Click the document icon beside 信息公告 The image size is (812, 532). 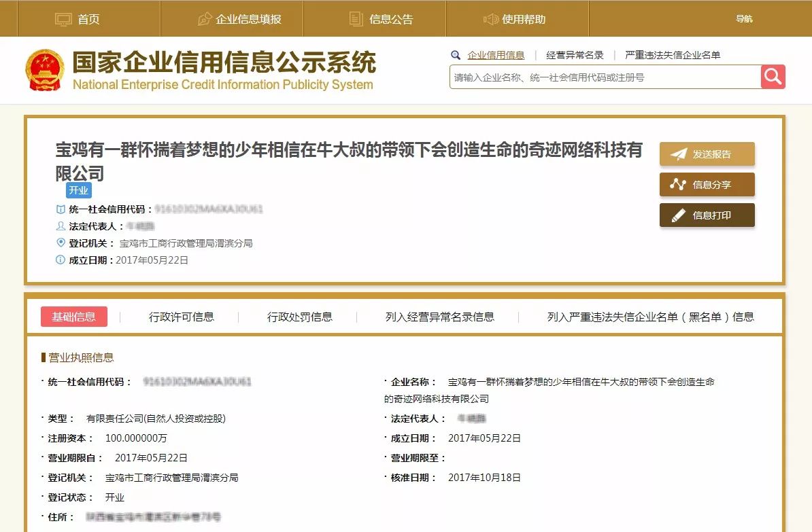tap(356, 19)
